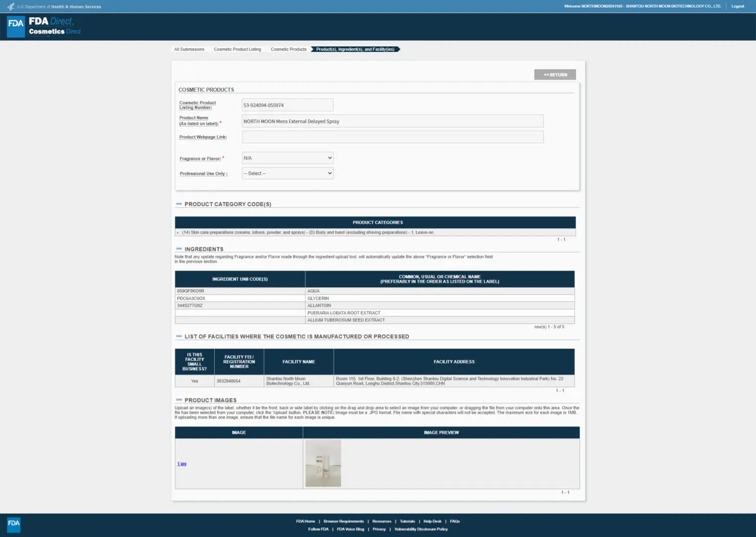The height and width of the screenshot is (537, 756).
Task: Click the small business 'Yes' cell
Action: (195, 381)
